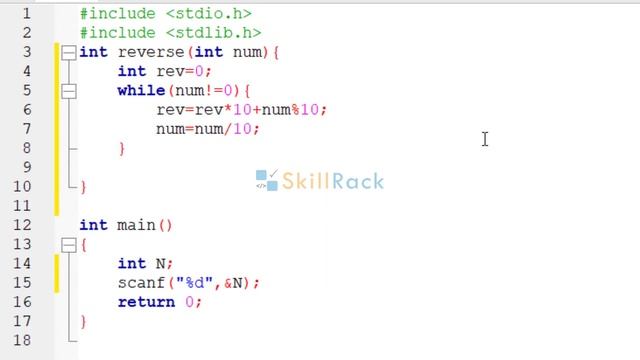Click the "%d" format string

tap(195, 283)
